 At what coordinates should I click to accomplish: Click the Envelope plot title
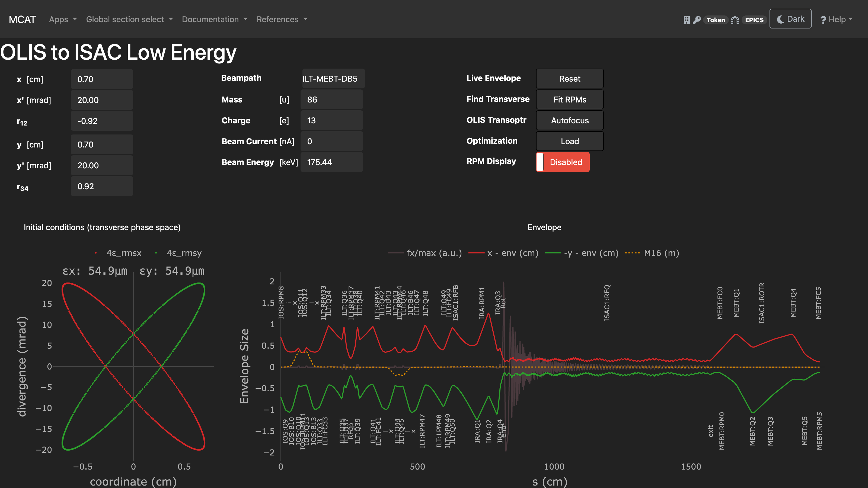544,227
